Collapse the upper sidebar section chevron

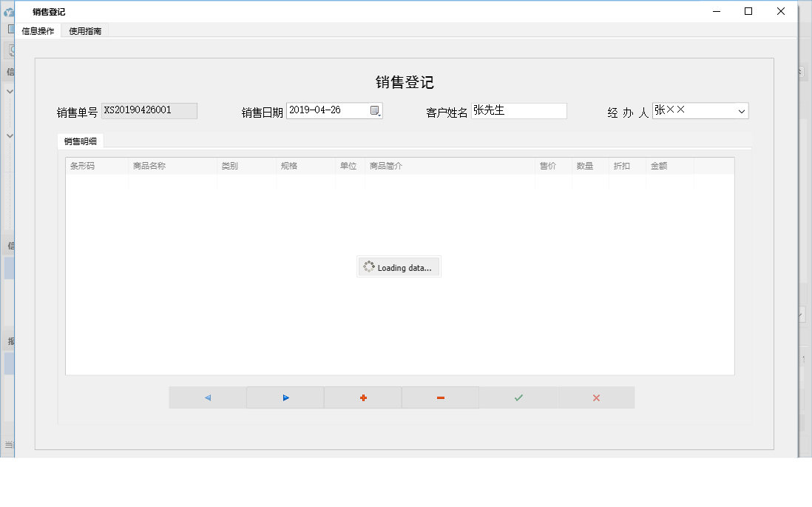(10, 91)
